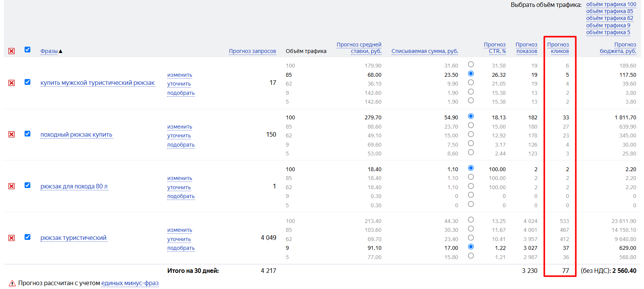Click total requests value '4 217'
This screenshot has height=289, width=644.
(269, 271)
